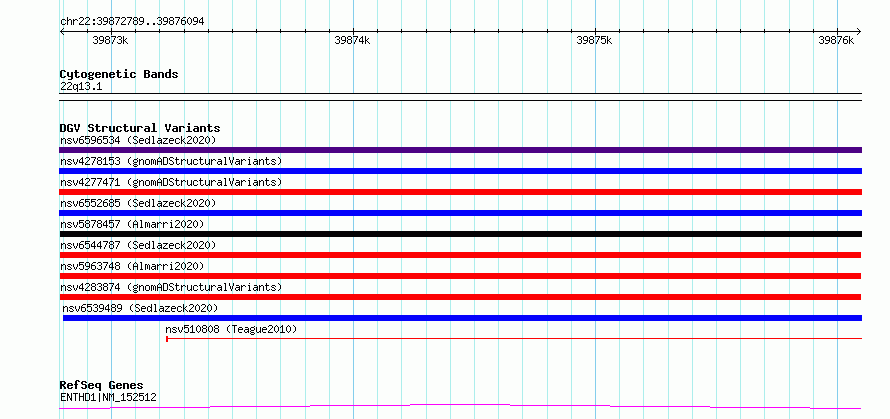Viewport: 890px width, 419px height.
Task: Select the DGV Structural Variants track title
Action: pos(140,128)
